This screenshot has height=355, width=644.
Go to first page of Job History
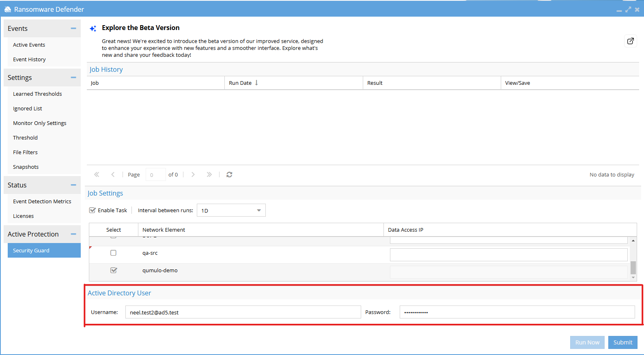(97, 174)
